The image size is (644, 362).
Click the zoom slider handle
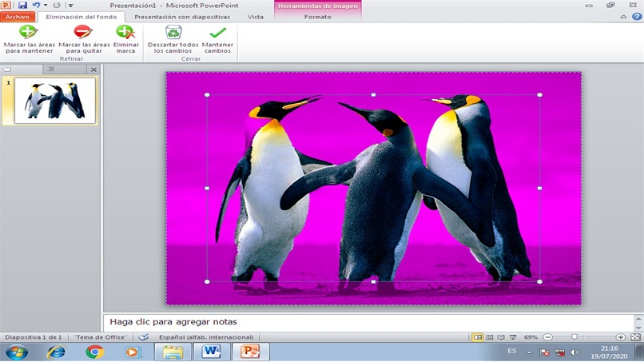point(574,337)
